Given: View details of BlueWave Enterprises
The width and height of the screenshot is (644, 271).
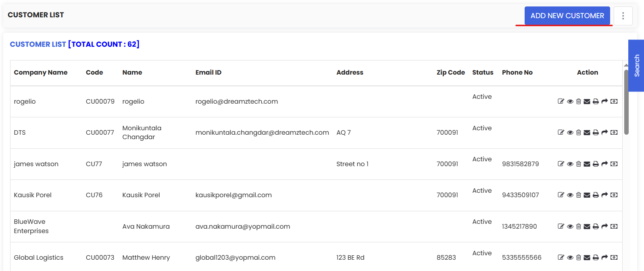Looking at the screenshot, I should point(570,227).
